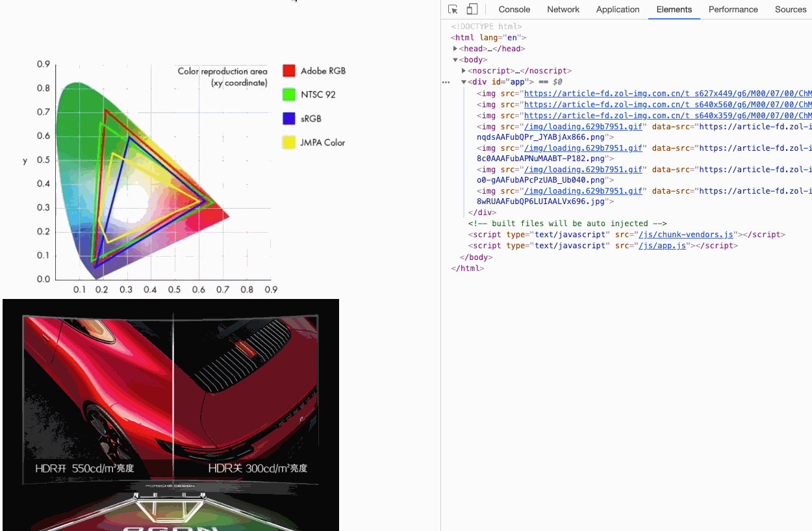This screenshot has height=531, width=812.
Task: Select the Elements tab
Action: click(x=674, y=9)
